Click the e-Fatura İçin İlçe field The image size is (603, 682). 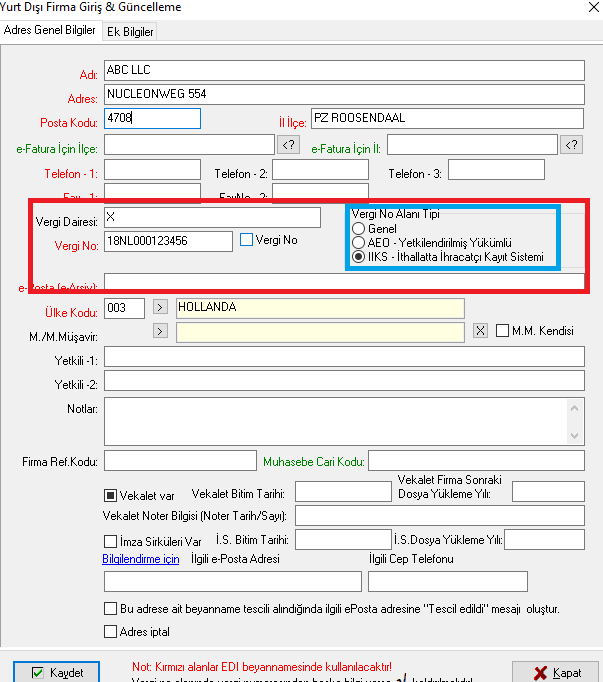pyautogui.click(x=189, y=144)
